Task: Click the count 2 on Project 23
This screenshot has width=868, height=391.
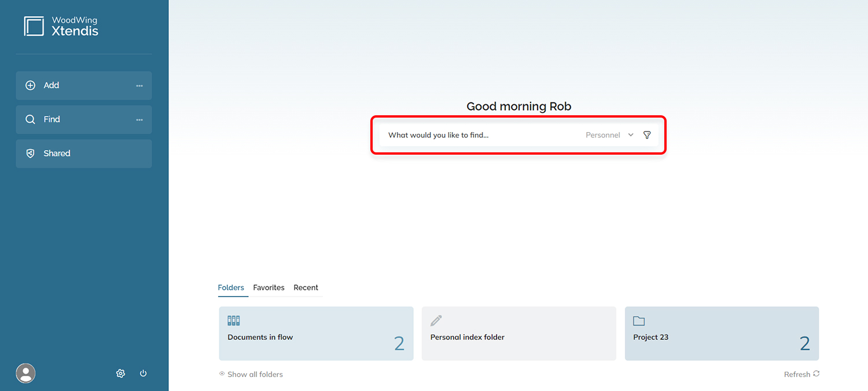Action: (805, 344)
